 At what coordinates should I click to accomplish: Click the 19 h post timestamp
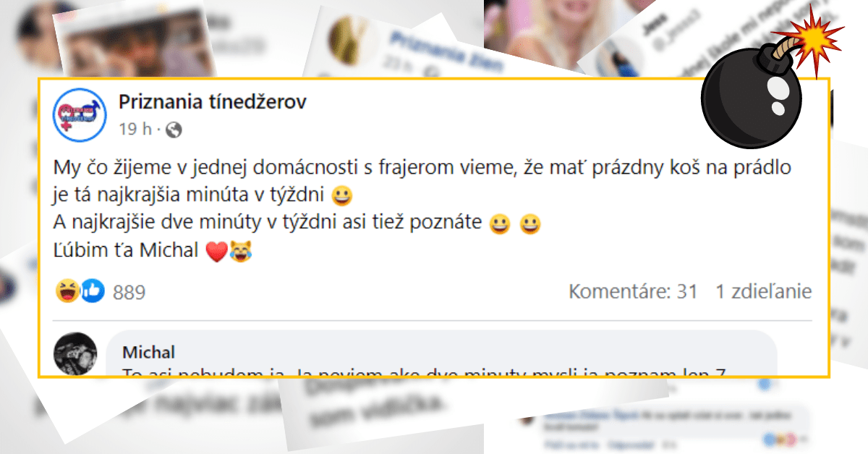[135, 130]
